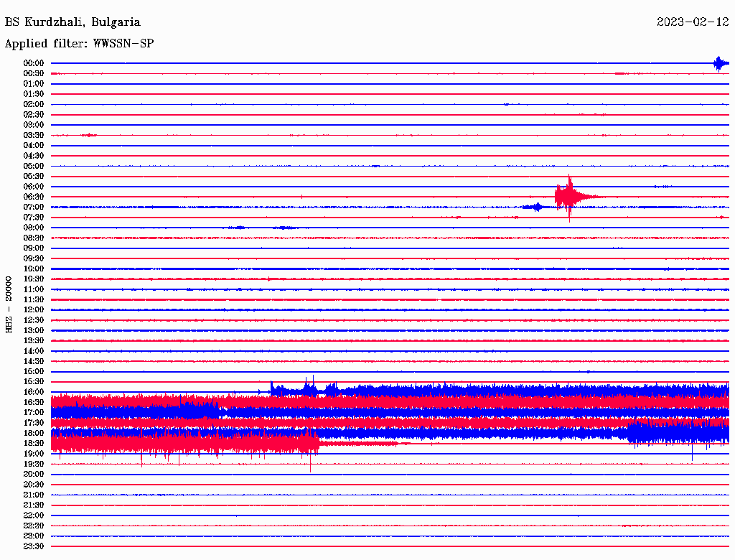Click the 21:00 time label
This screenshot has height=560, width=735.
point(34,495)
